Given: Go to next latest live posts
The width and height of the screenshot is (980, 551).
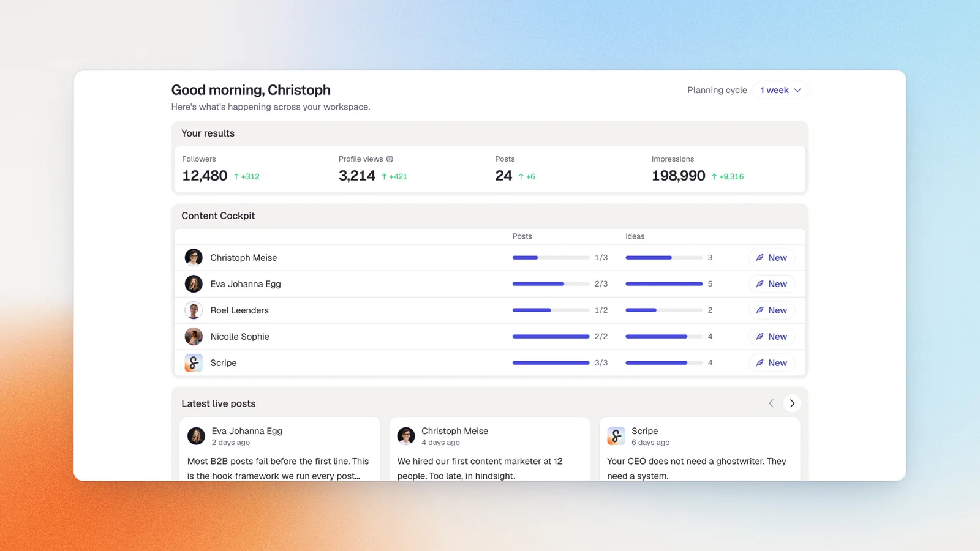Looking at the screenshot, I should point(792,403).
